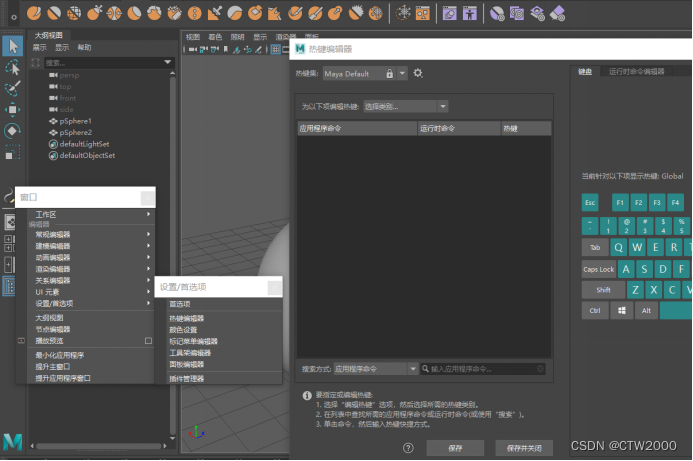Open the Outliner search filter dropdown
The image size is (693, 461).
pyautogui.click(x=168, y=62)
